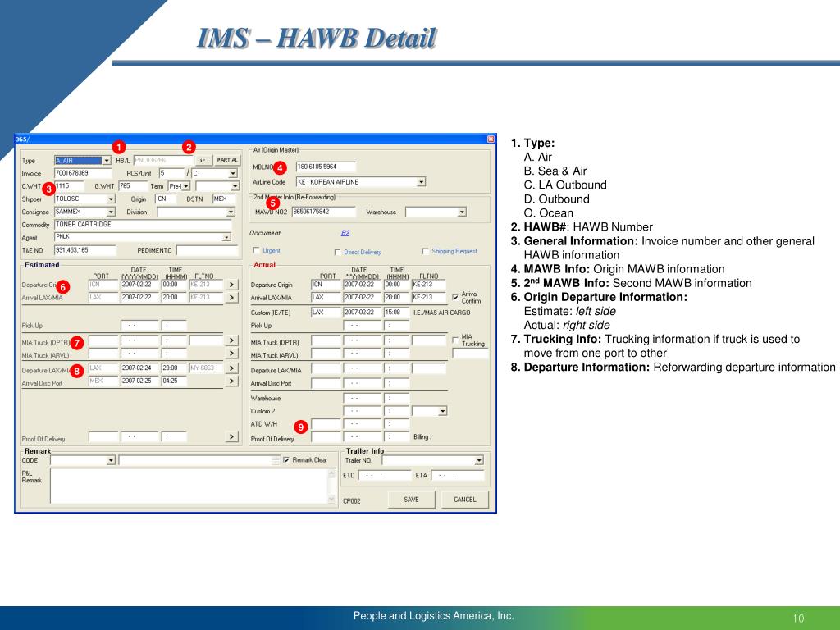
Task: Click arrow button for Estimated Departure LAX/MIA row
Action: [231, 368]
